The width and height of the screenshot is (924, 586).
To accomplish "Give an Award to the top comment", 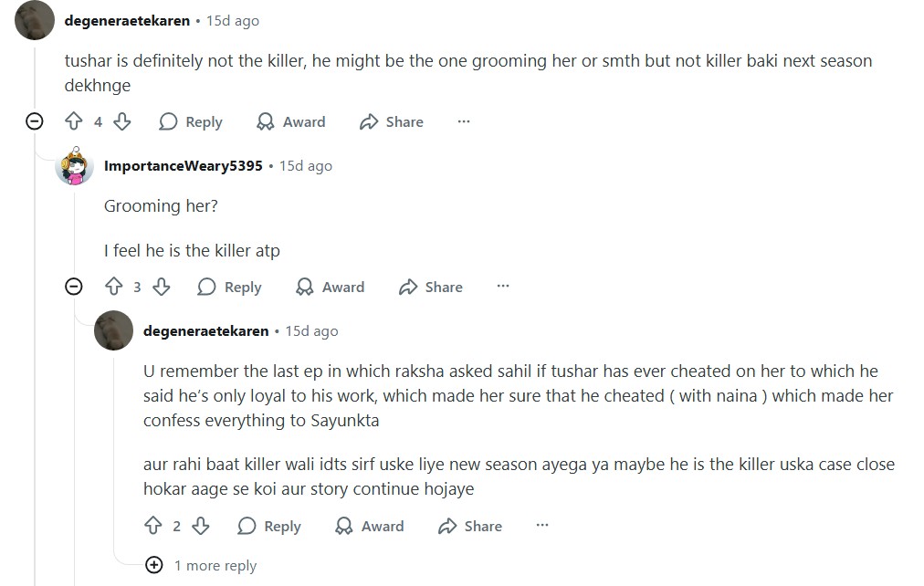I will tap(291, 121).
